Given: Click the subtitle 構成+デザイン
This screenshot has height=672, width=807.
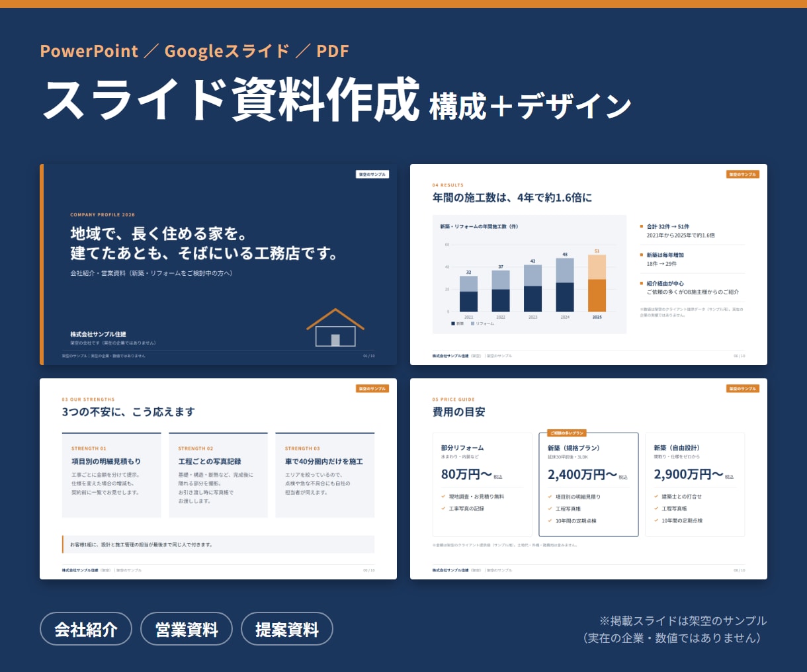Looking at the screenshot, I should [531, 106].
